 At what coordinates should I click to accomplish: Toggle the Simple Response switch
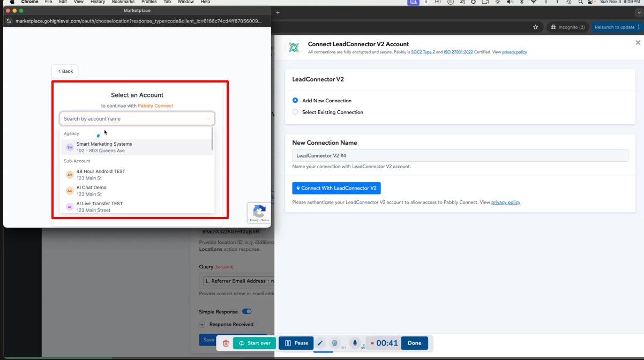point(247,311)
